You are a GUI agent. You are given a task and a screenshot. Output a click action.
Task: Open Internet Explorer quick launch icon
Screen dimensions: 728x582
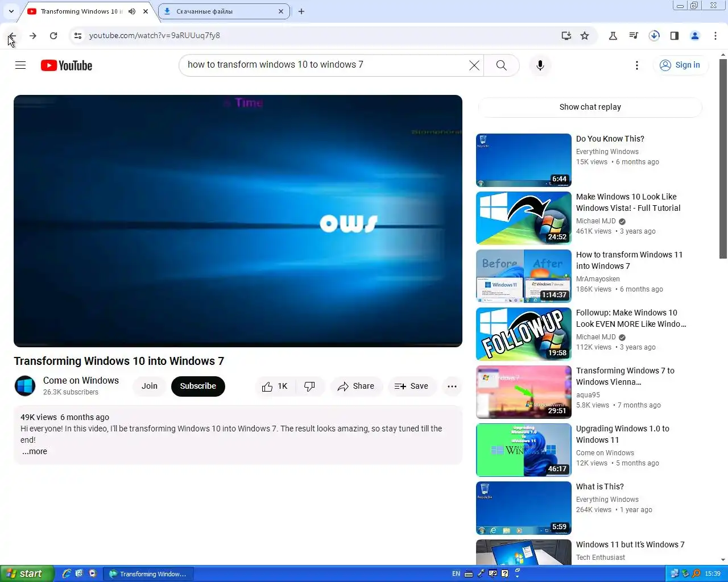click(x=67, y=573)
